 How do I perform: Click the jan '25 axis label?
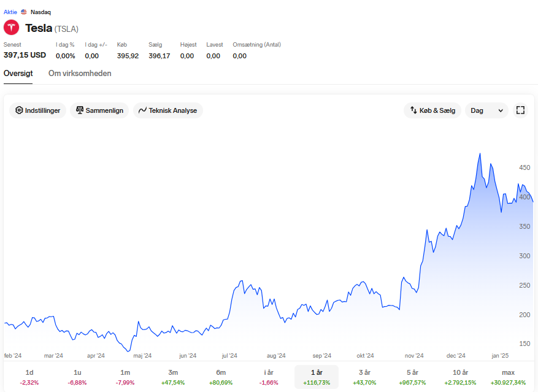[x=500, y=356]
